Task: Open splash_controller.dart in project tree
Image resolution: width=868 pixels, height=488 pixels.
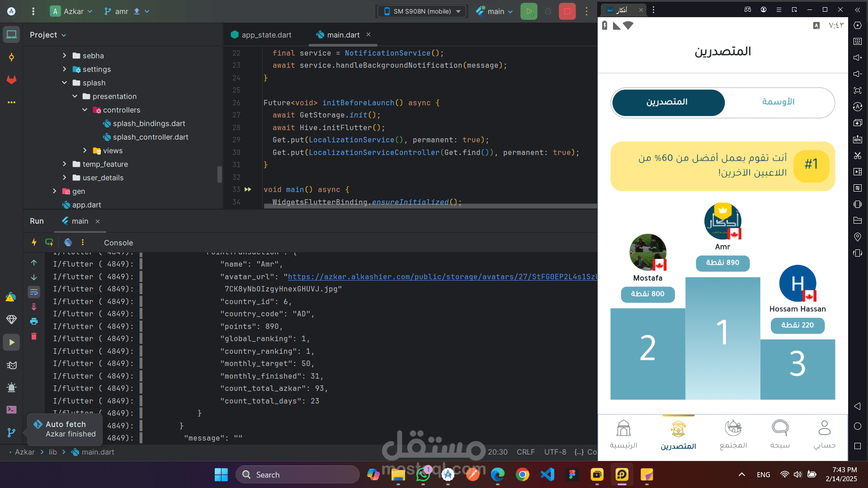Action: 150,137
